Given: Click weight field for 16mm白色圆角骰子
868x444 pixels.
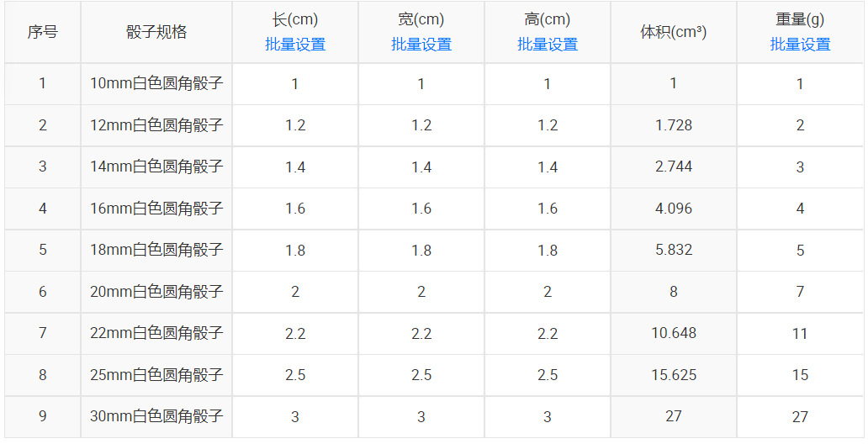Looking at the screenshot, I should 800,209.
